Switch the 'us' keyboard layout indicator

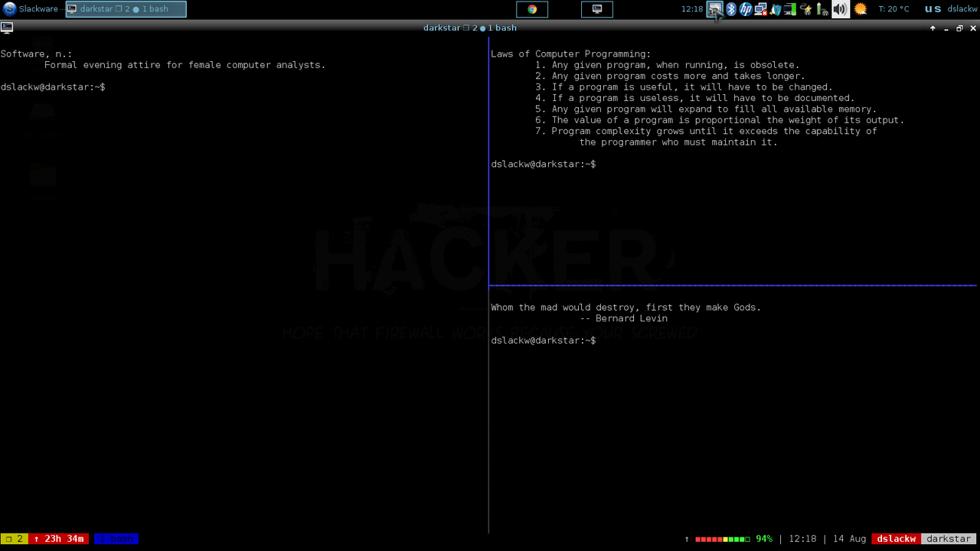933,9
